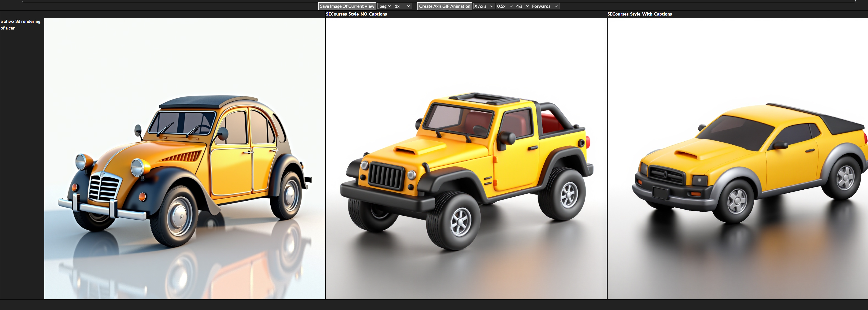Open the 1x save scale dropdown

402,6
